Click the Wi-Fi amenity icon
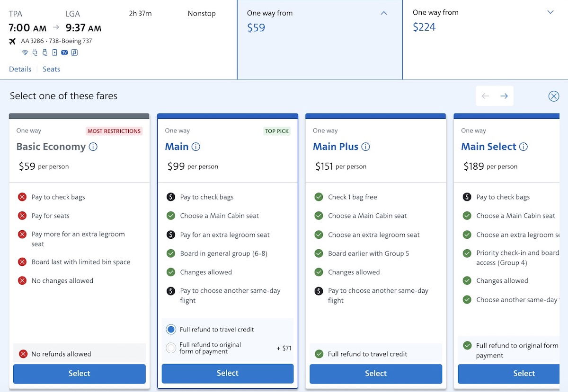The height and width of the screenshot is (392, 568). coord(25,52)
